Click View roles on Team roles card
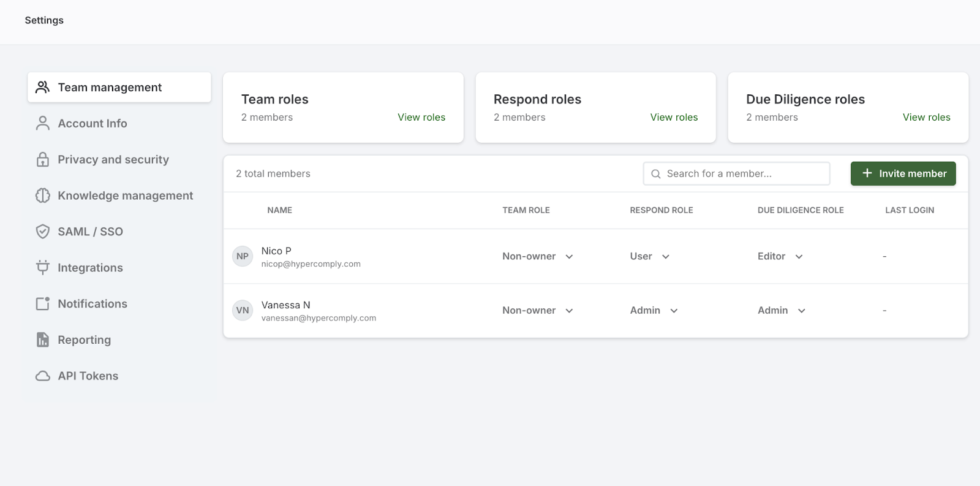This screenshot has height=486, width=980. pos(421,117)
